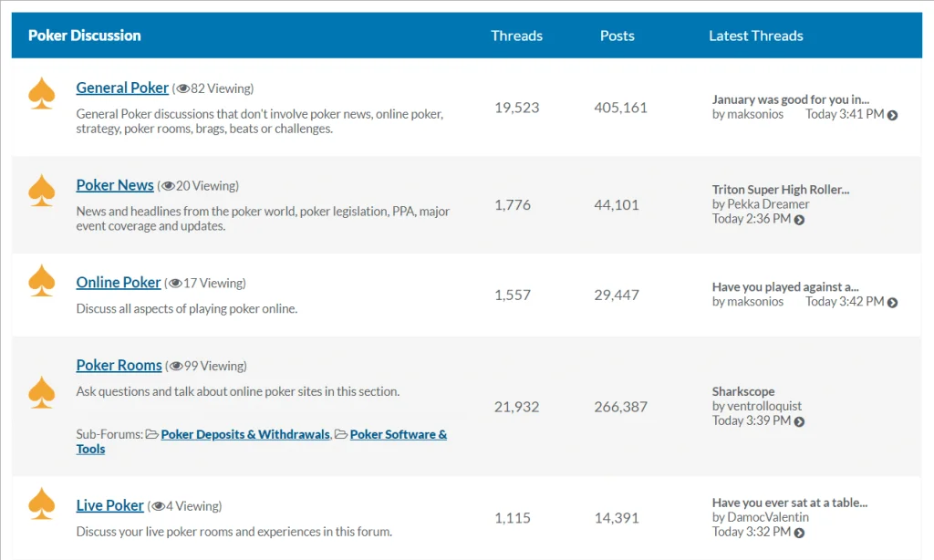Click the spade icon beside Online Poker
The image size is (934, 560).
[x=42, y=280]
